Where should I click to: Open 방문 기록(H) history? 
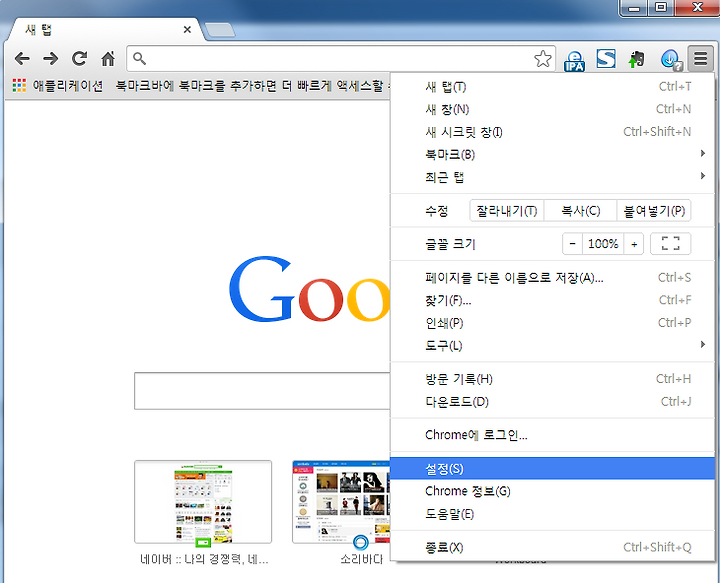point(552,379)
